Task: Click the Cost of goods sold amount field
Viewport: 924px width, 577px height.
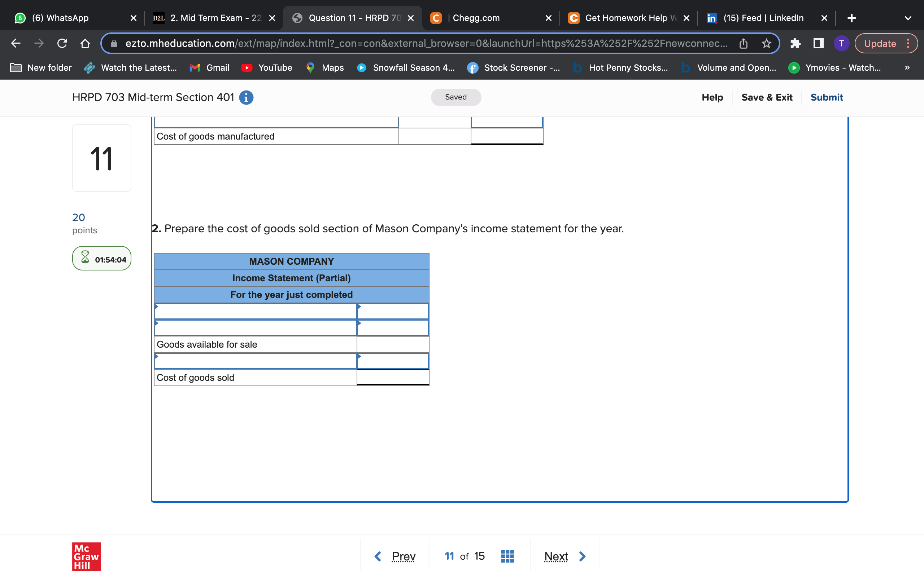Action: (392, 378)
